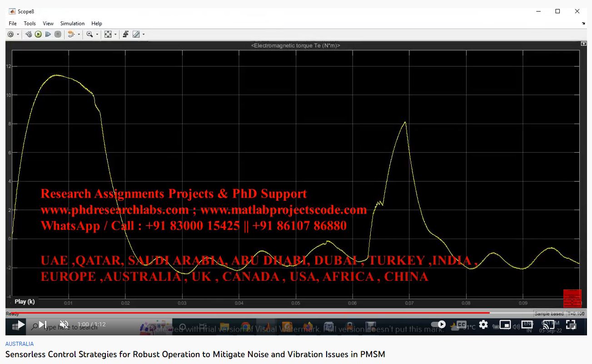Click the Highlight Simulink Block icon
The image size is (592, 364).
coord(71,34)
